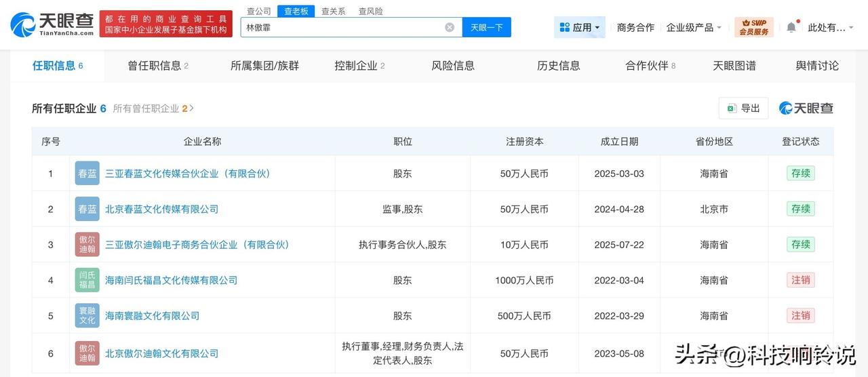Click the 天眼查 watermark logo beside export
The image size is (868, 377).
click(806, 108)
